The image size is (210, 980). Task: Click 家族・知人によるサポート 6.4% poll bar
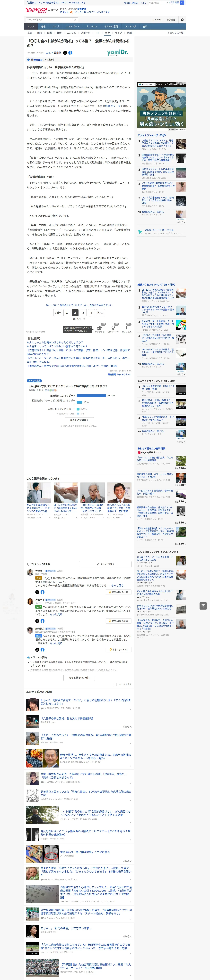tap(78, 409)
